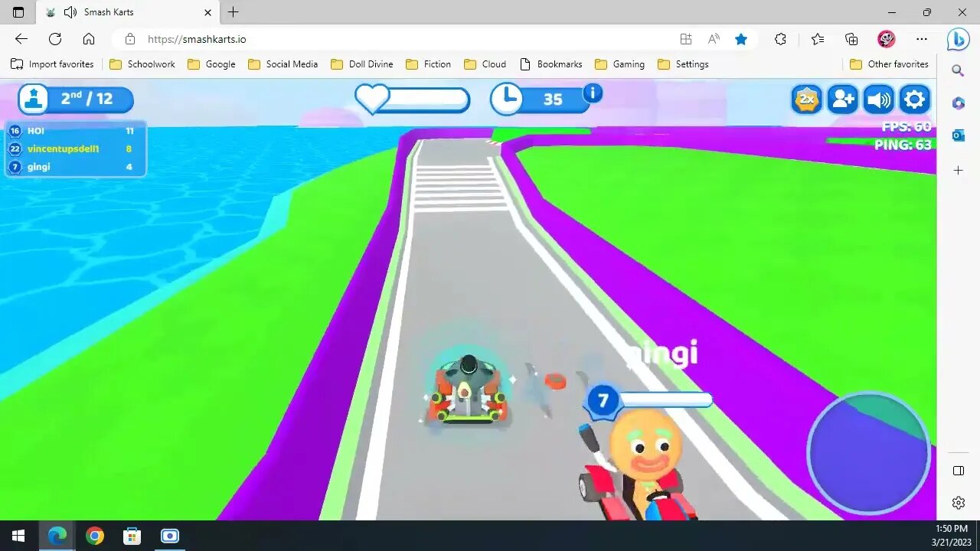The width and height of the screenshot is (980, 551).
Task: Open sidebar settings gear at bottom
Action: point(958,503)
